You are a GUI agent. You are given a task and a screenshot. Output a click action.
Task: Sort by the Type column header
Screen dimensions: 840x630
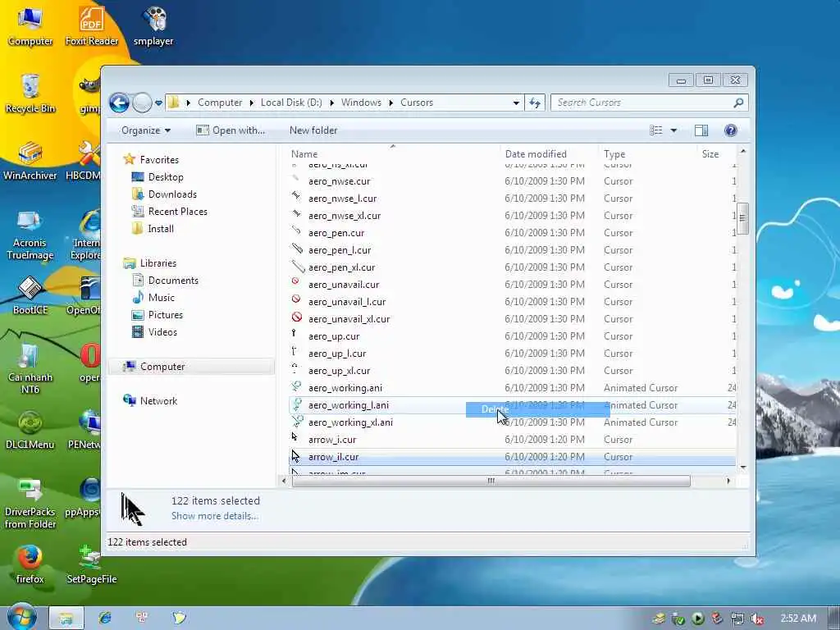tap(614, 153)
